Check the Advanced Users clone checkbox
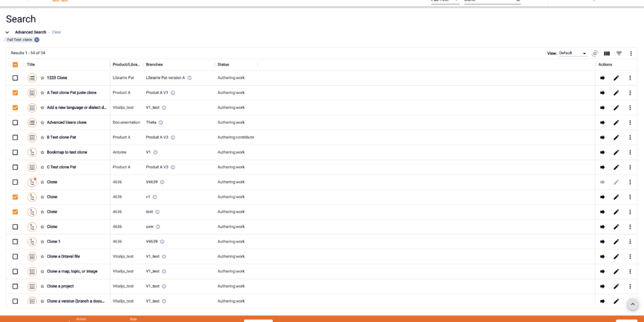Image resolution: width=644 pixels, height=322 pixels. pos(15,122)
